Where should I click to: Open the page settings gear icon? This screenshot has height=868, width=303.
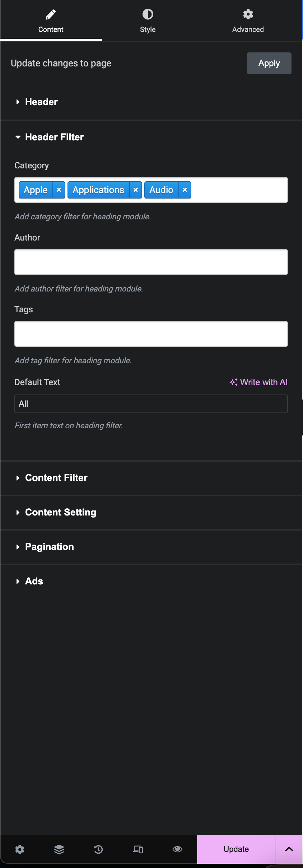point(20,849)
